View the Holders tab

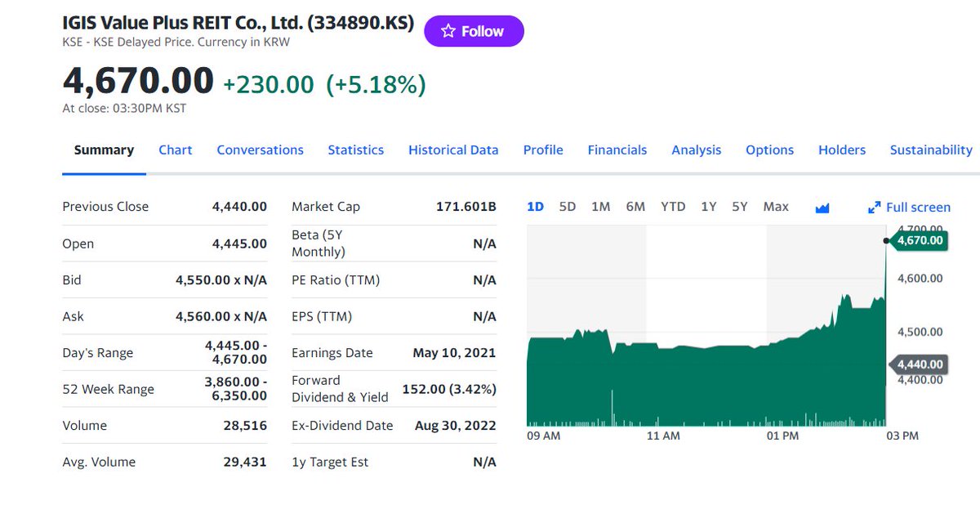(842, 150)
